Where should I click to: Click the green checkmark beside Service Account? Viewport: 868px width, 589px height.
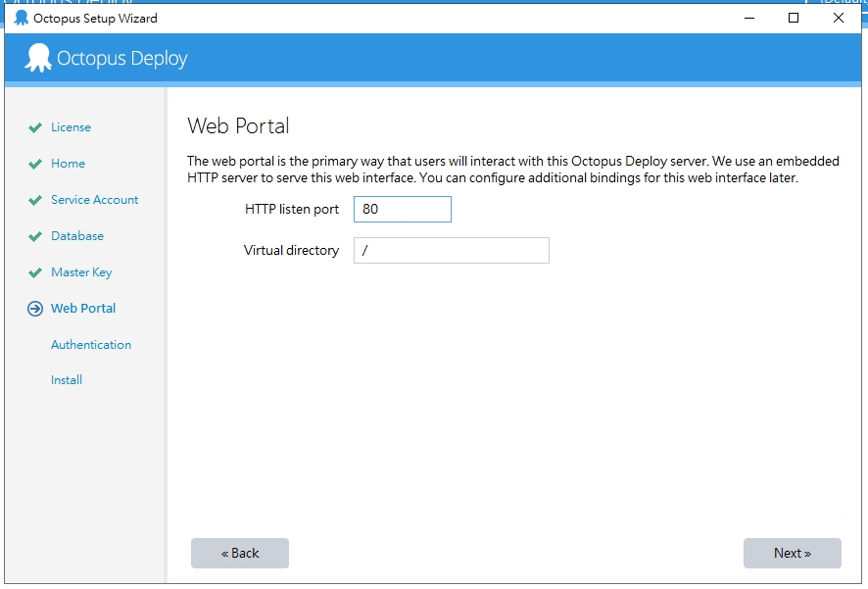coord(35,200)
